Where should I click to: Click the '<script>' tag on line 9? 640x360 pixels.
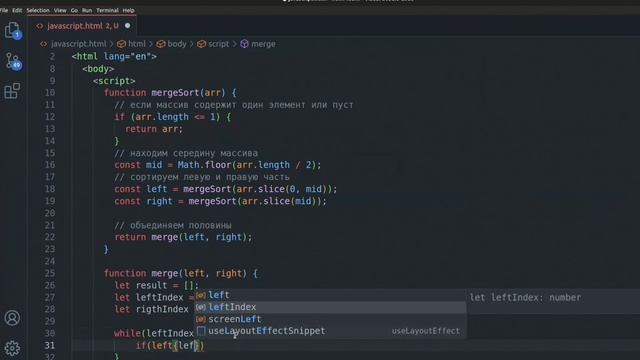click(114, 81)
